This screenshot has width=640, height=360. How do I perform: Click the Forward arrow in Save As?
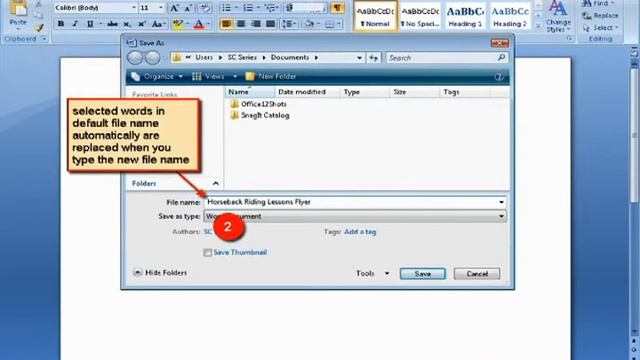pos(153,58)
